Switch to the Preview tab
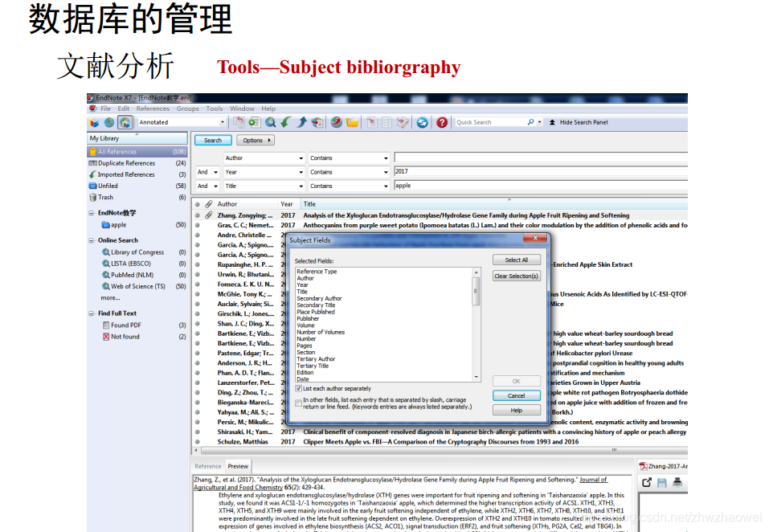 pyautogui.click(x=238, y=466)
